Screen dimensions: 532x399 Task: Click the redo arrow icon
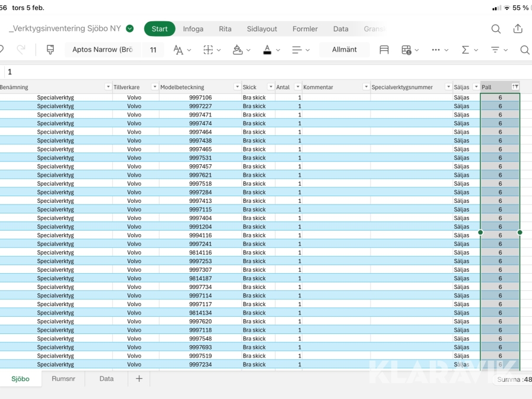point(22,50)
